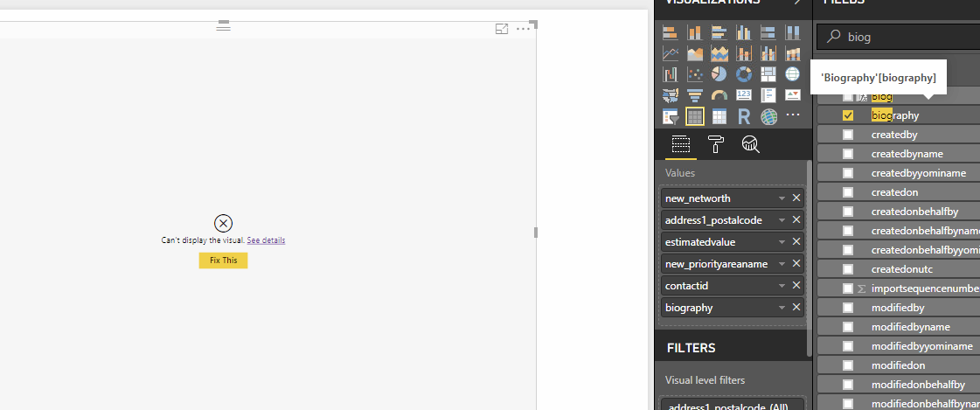Select the Ribbon chart visualization
The image size is (980, 410).
tap(793, 53)
